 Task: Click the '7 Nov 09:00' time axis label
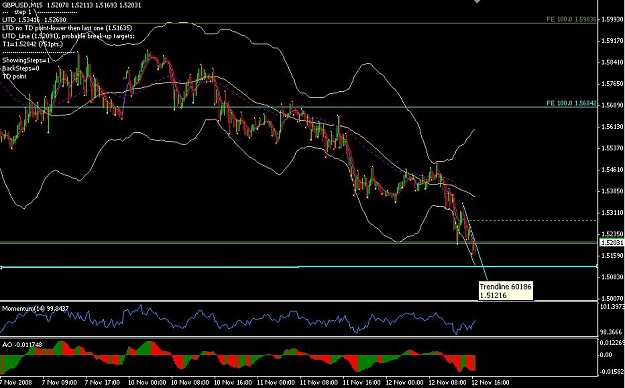point(59,382)
